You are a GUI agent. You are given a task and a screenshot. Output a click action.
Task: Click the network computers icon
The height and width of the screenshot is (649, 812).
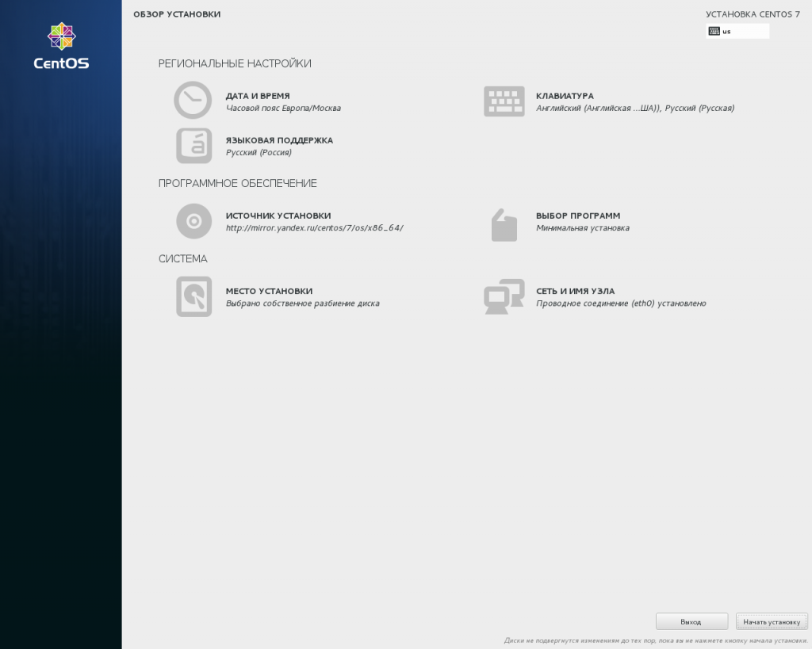(504, 296)
